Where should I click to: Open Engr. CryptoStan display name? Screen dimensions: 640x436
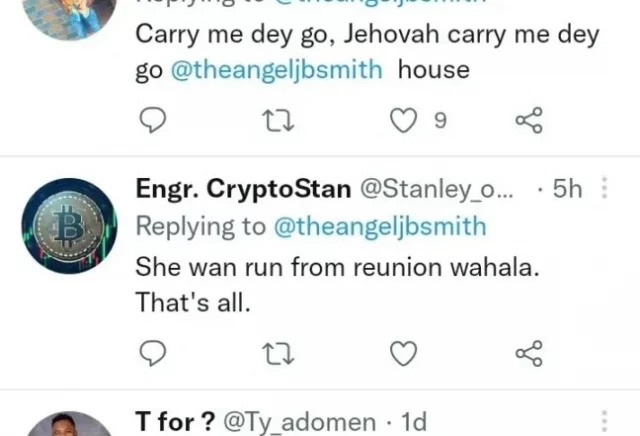(x=243, y=189)
